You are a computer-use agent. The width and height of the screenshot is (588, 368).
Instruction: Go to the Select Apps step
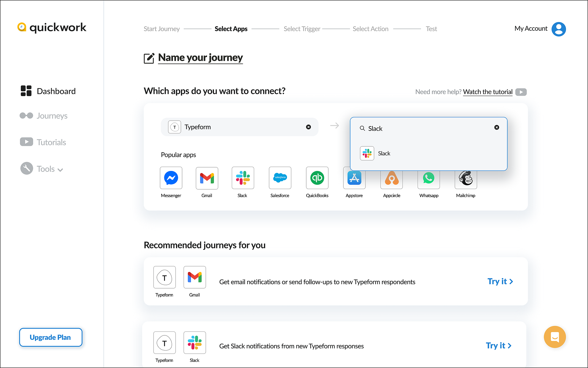(231, 29)
